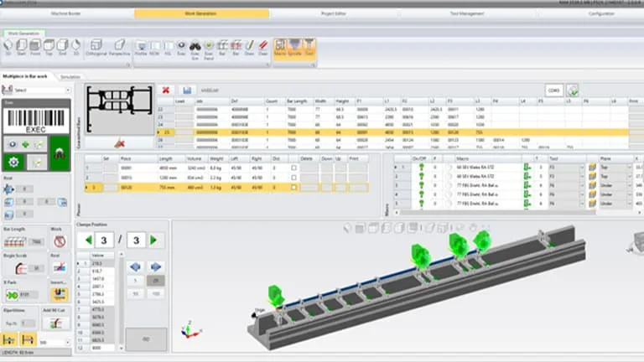Click the EXEC barcode icon

(x=36, y=121)
